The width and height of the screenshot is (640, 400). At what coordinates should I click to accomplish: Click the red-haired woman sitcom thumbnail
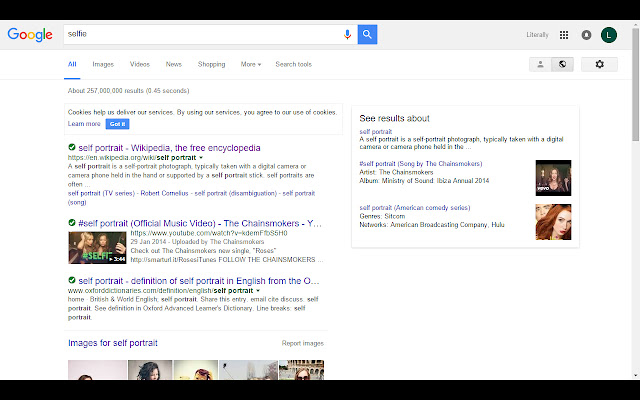click(x=553, y=222)
